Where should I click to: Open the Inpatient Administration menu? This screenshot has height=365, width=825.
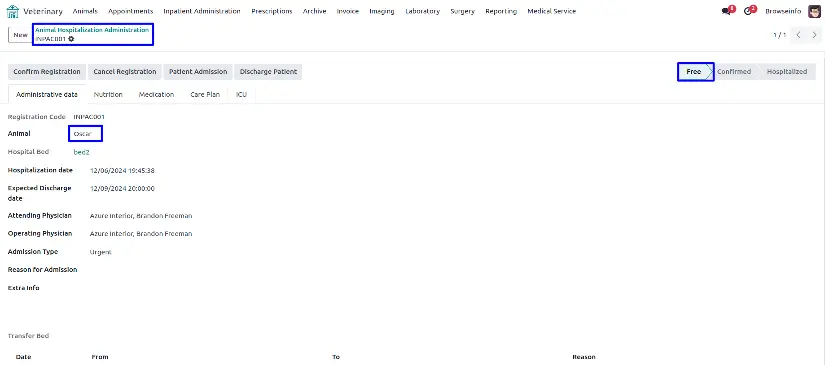[202, 11]
